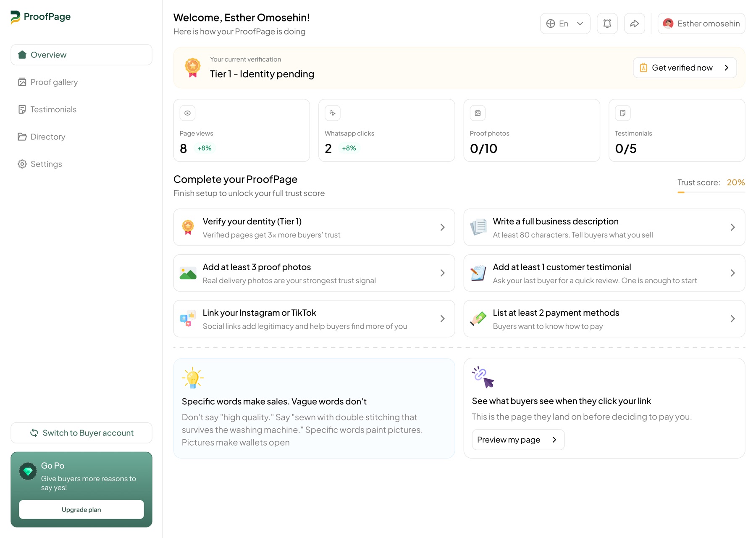
Task: Click Specific words make sales tip heading
Action: (x=274, y=401)
